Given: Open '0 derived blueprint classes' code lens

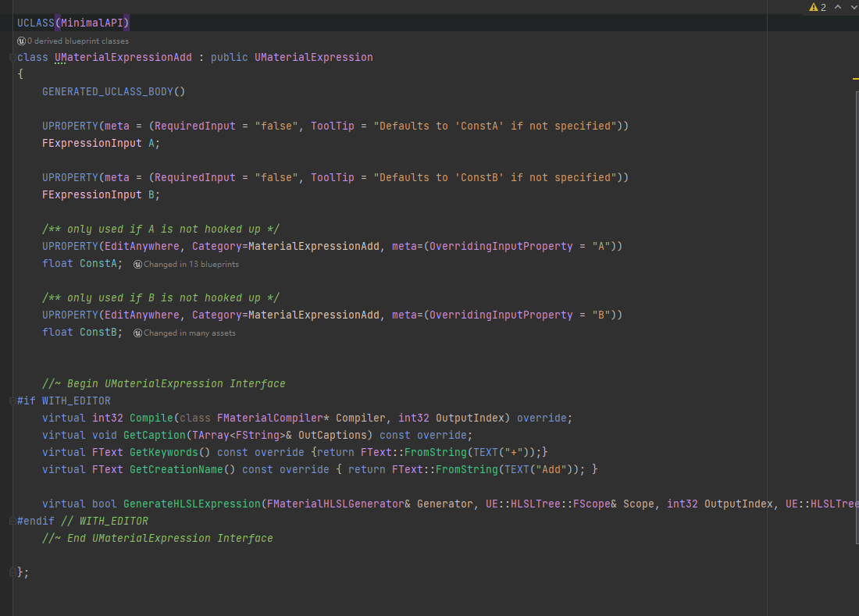Looking at the screenshot, I should click(x=78, y=41).
